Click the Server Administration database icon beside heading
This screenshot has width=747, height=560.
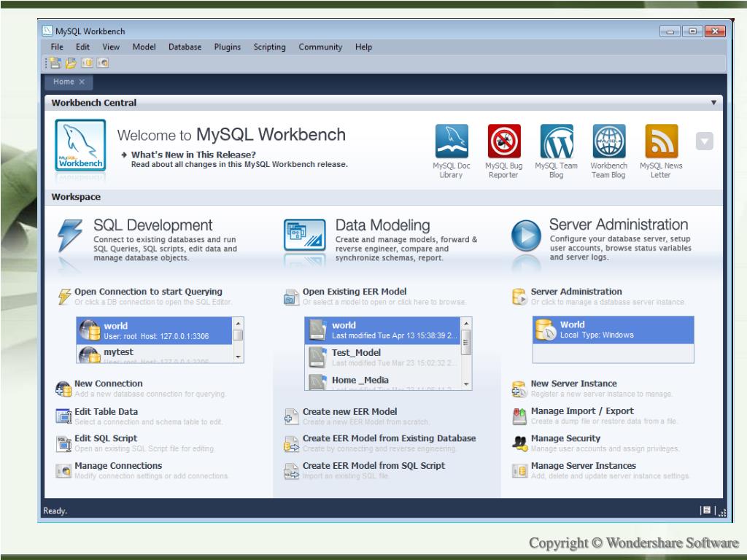coord(519,297)
